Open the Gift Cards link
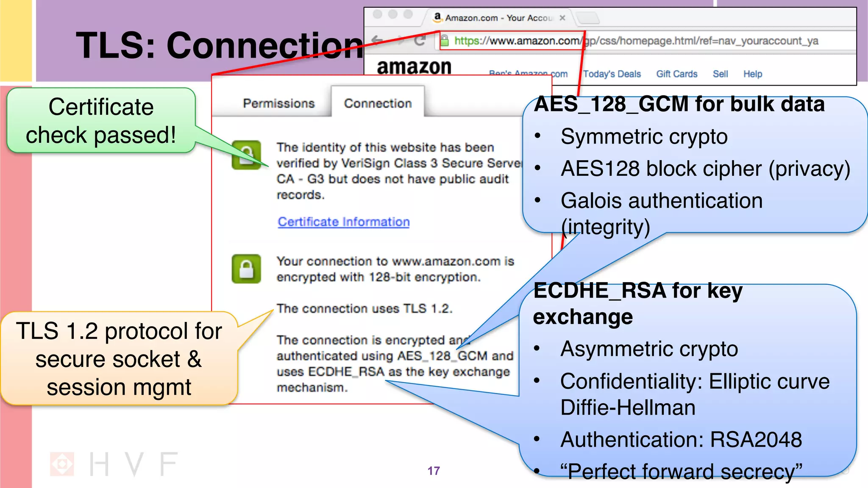Image resolution: width=868 pixels, height=488 pixels. pyautogui.click(x=676, y=74)
